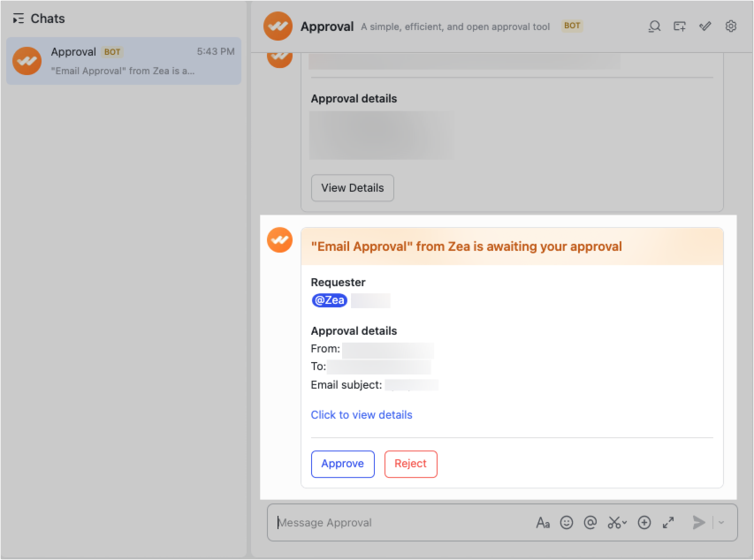The width and height of the screenshot is (754, 560).
Task: Click the chat filter icon beside Chats
Action: click(18, 18)
